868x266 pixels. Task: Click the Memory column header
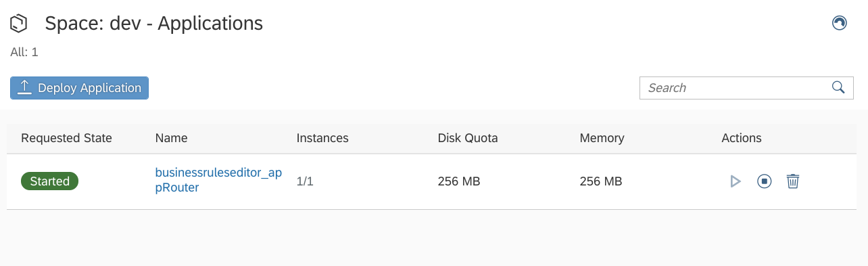coord(602,138)
